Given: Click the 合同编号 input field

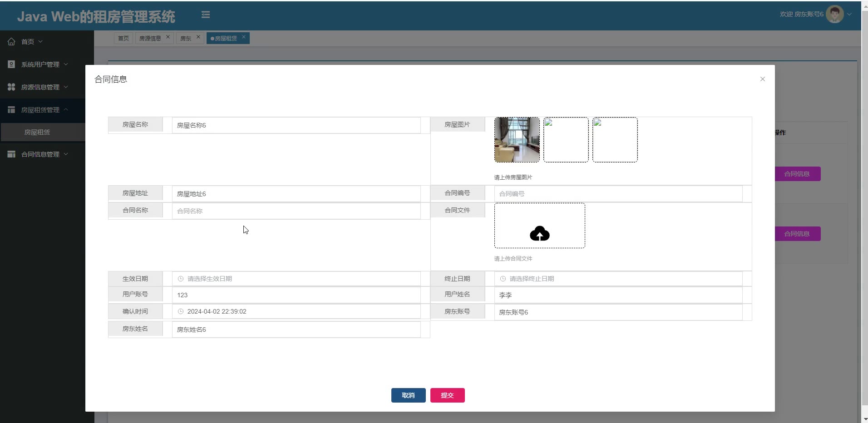Looking at the screenshot, I should [618, 194].
